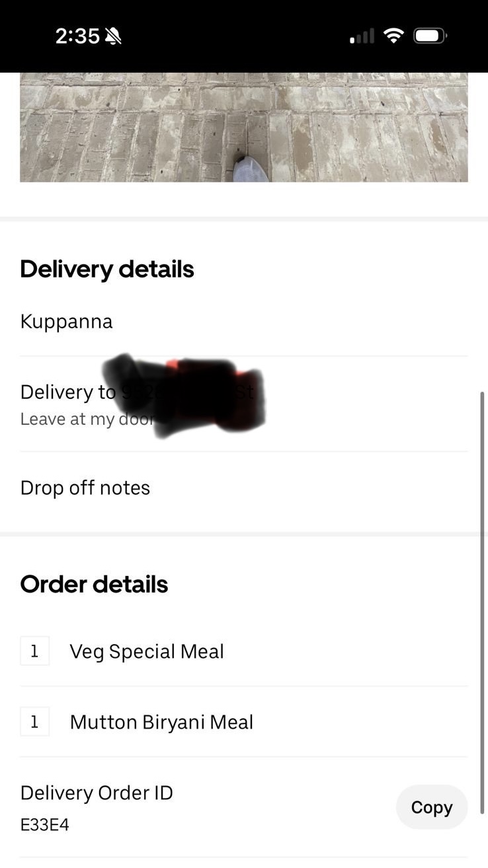Copy the Delivery Order ID

[x=431, y=807]
